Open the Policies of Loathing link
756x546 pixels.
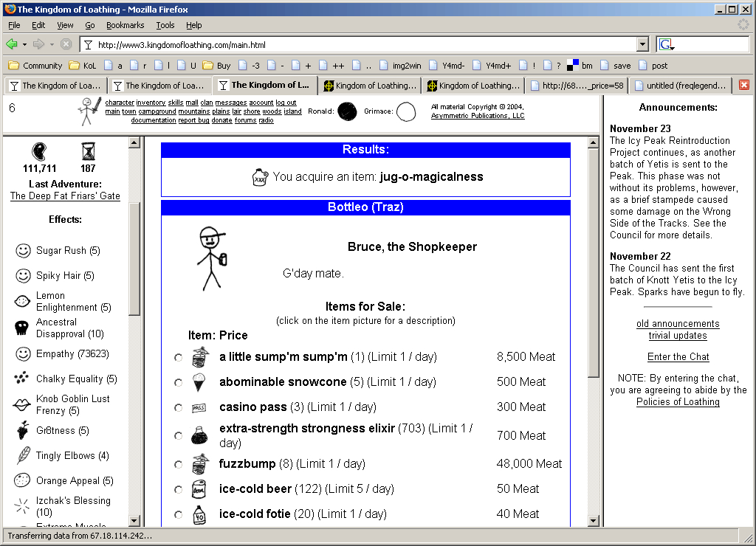point(678,401)
